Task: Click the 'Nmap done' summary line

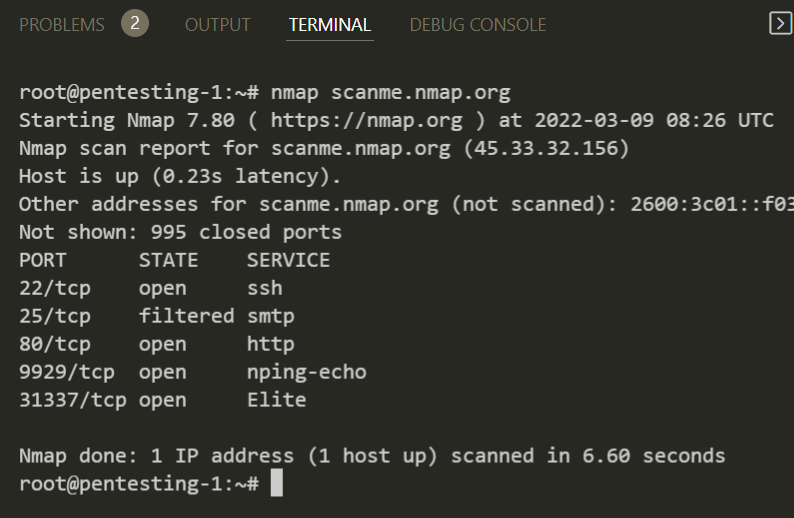Action: pyautogui.click(x=372, y=456)
